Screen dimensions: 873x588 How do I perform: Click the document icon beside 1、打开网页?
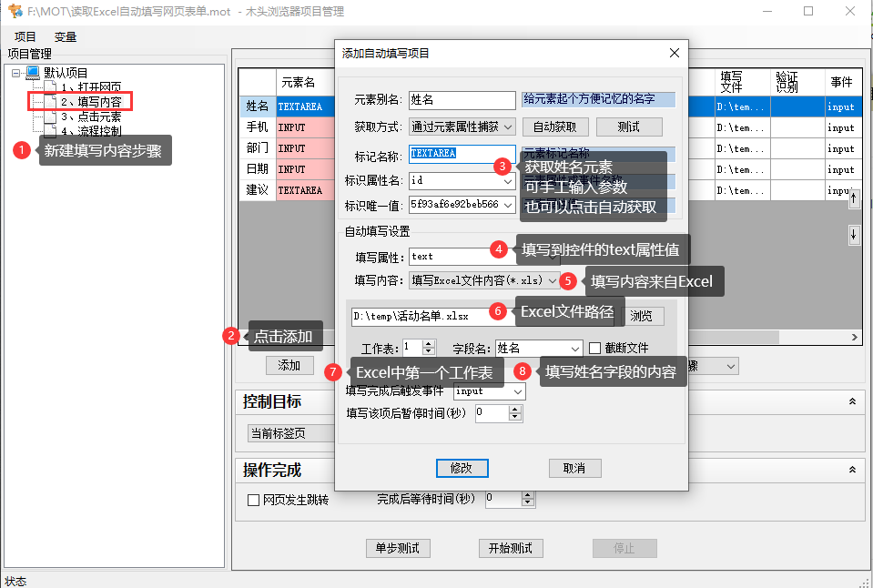[51, 86]
